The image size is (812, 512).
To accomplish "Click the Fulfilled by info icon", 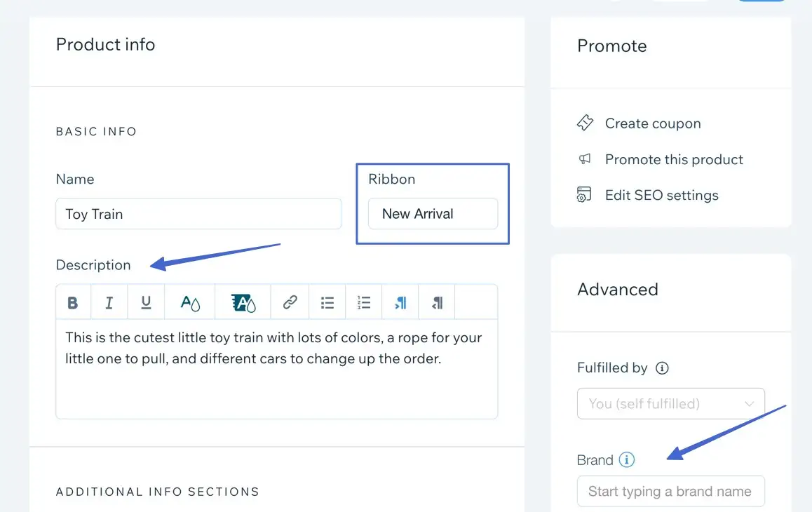I will (662, 368).
